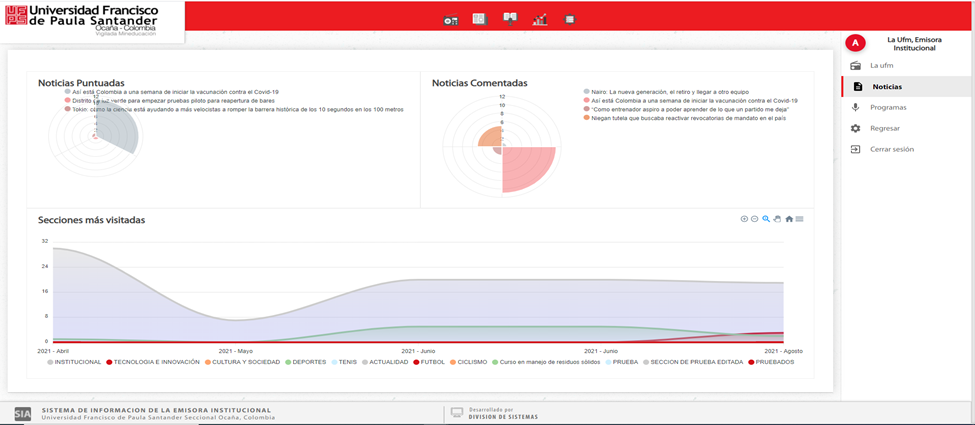The height and width of the screenshot is (425, 975).
Task: Zoom in on the Secciones chart
Action: click(x=744, y=219)
